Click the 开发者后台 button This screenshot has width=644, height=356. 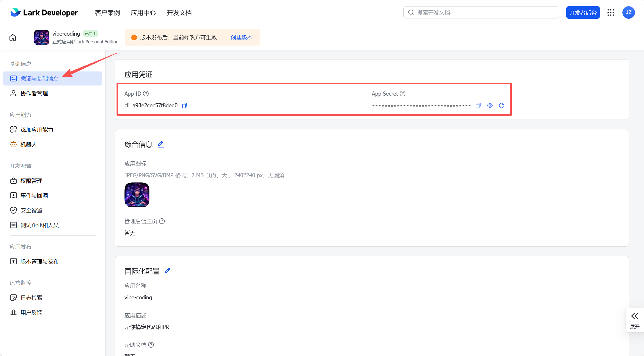pyautogui.click(x=583, y=12)
